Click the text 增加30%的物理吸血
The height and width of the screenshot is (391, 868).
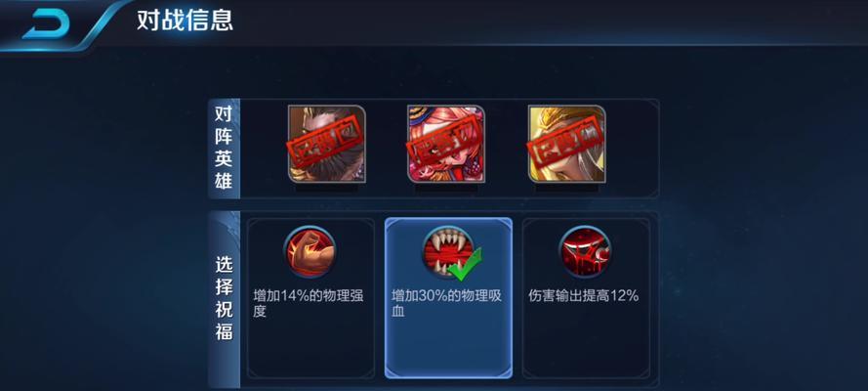446,303
